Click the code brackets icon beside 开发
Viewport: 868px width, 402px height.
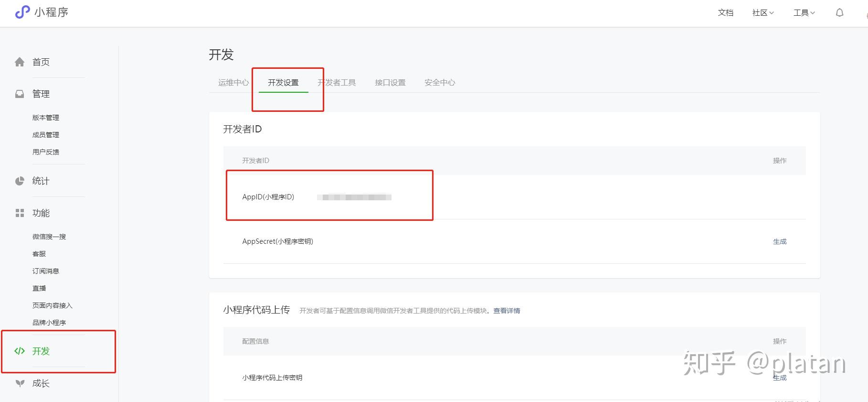point(20,351)
